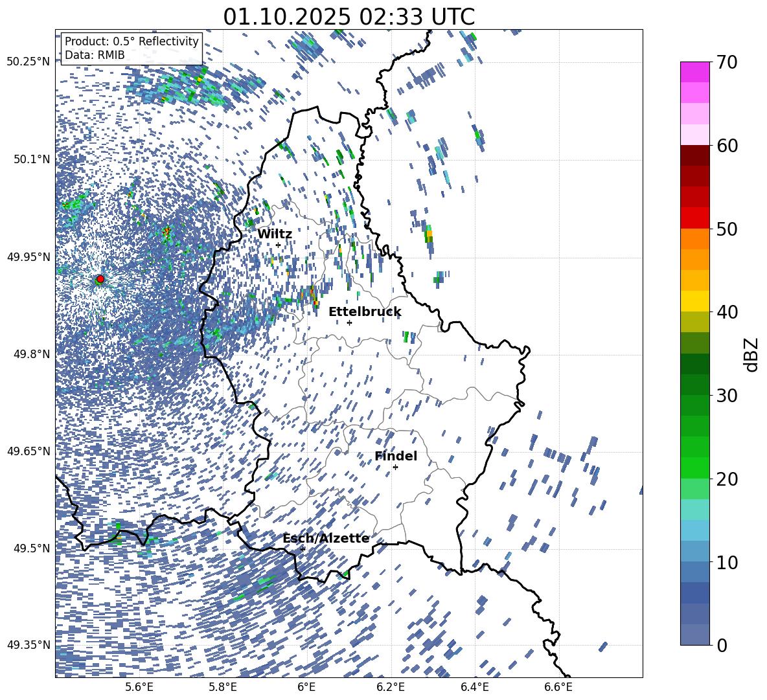
Task: Click the 40 tick on colorbar
Action: coord(727,312)
